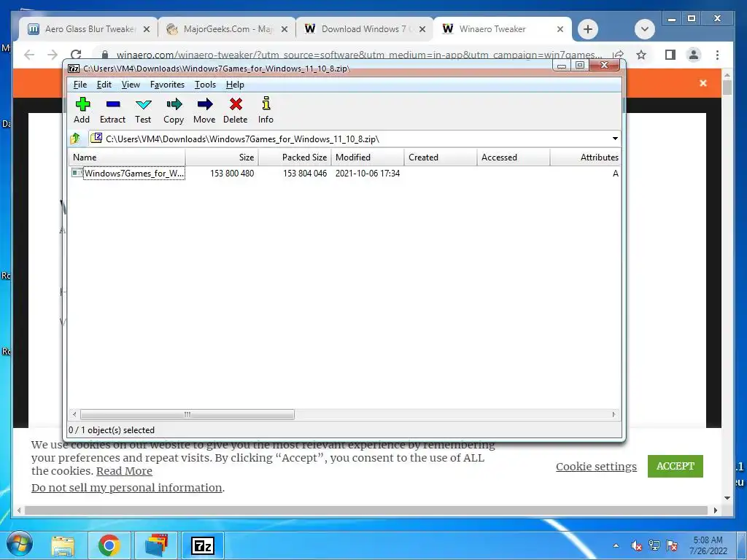Click the right arrow of 7-Zip scrollbar
Image resolution: width=747 pixels, height=560 pixels.
(x=614, y=414)
